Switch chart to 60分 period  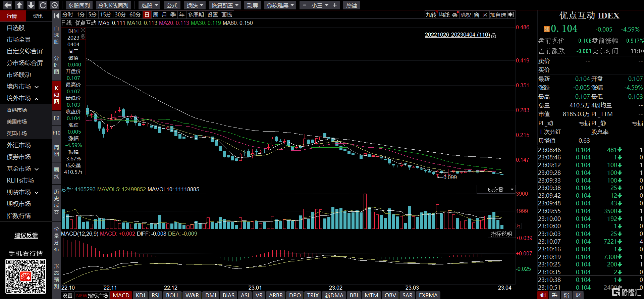tap(135, 15)
